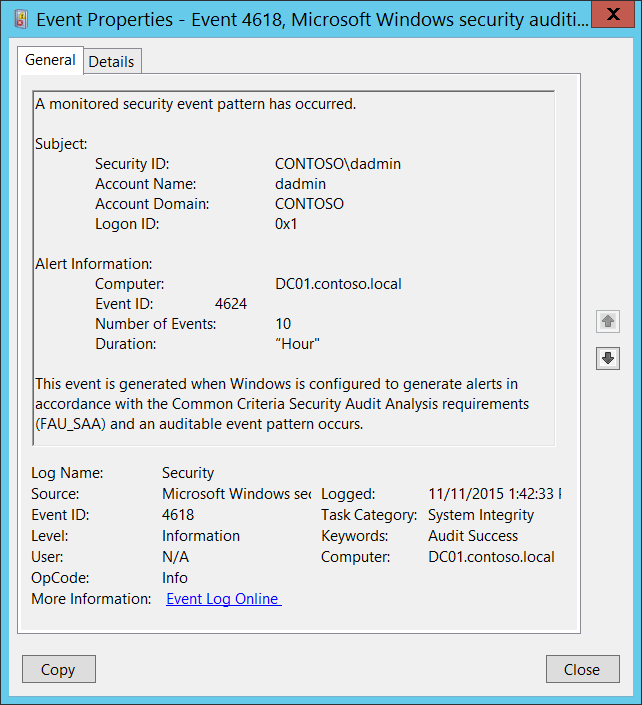Click the Log Name field showing Security
Screen dimensions: 642x705
(x=188, y=472)
